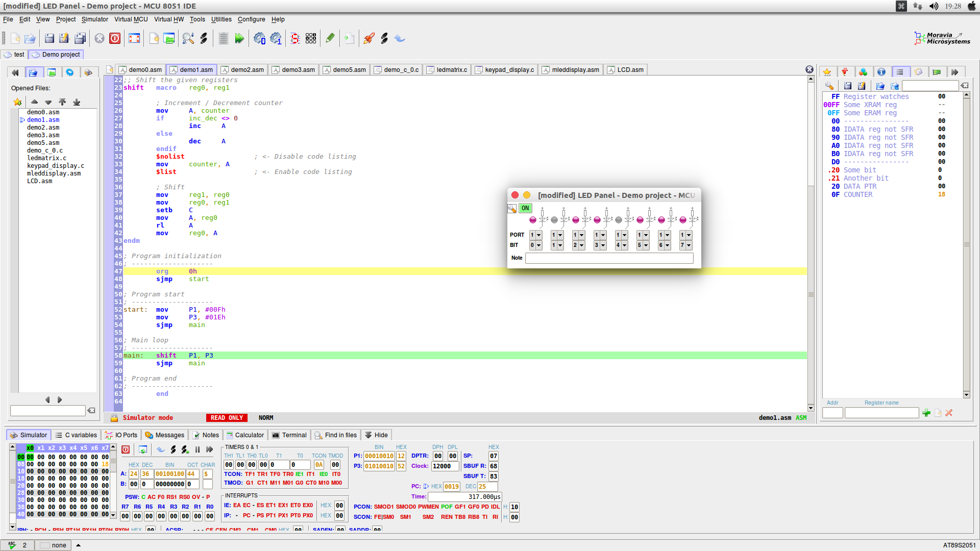This screenshot has width=980, height=551.
Task: Click the footprint step icon in simulator panel
Action: pyautogui.click(x=173, y=449)
